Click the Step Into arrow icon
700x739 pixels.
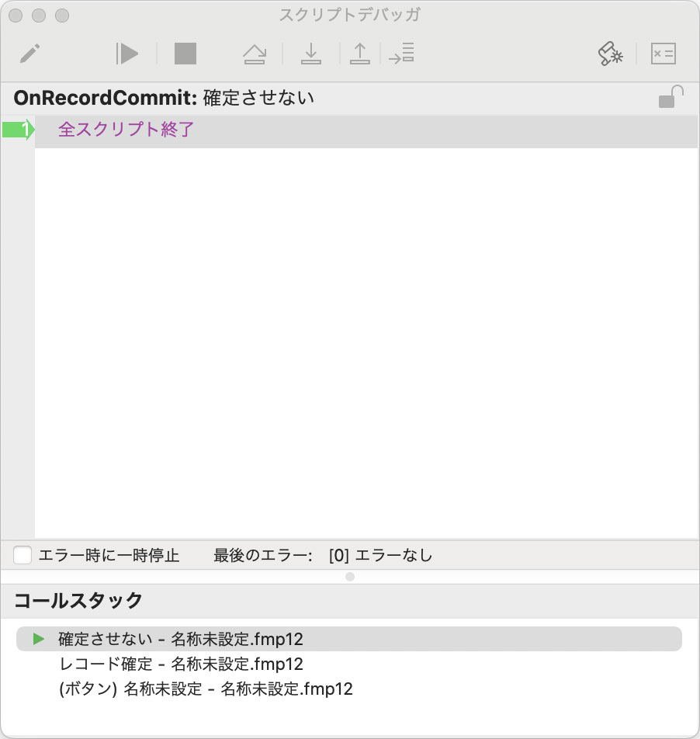coord(311,54)
